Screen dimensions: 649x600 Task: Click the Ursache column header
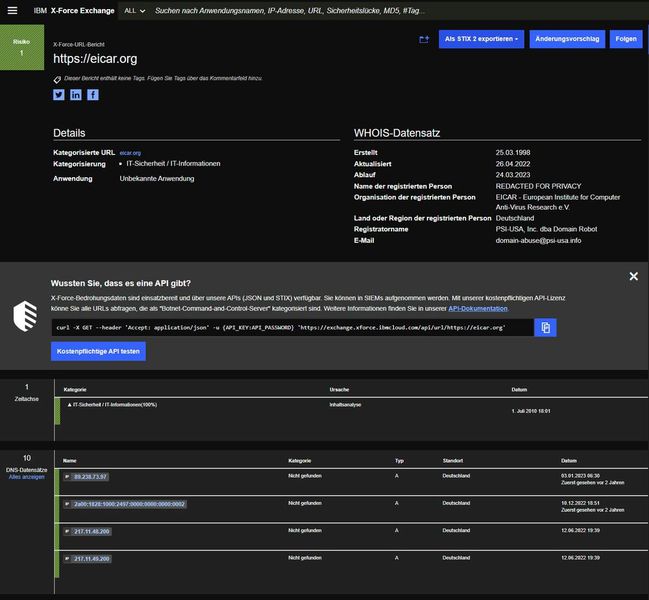[x=339, y=389]
